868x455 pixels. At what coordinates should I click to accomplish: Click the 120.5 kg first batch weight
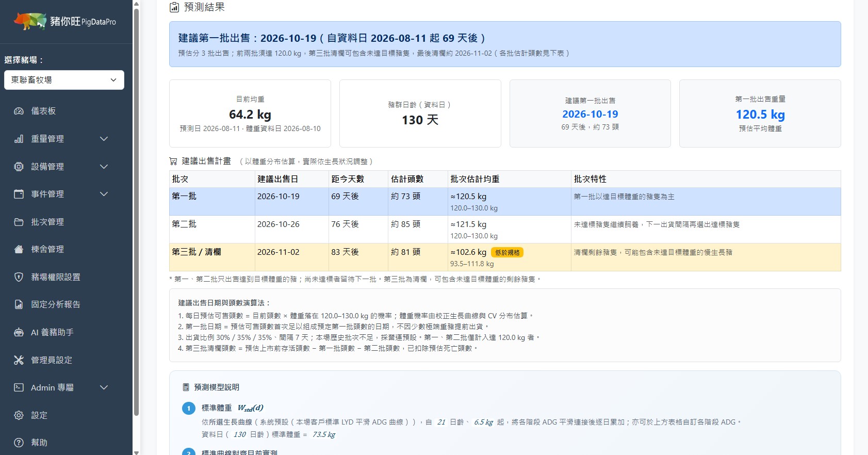[x=760, y=115]
